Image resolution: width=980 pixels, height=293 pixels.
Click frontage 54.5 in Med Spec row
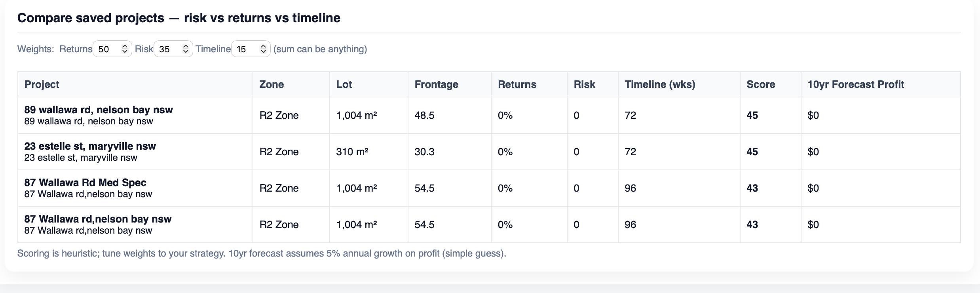(424, 188)
